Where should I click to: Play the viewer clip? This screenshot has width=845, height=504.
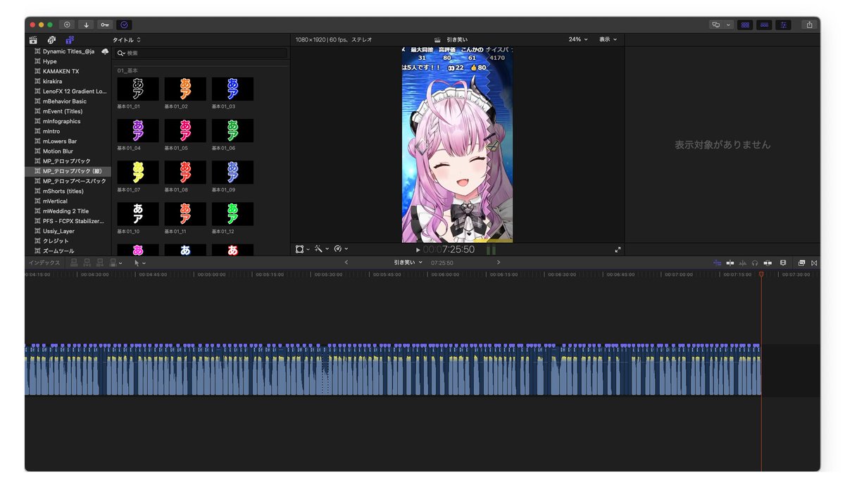point(418,250)
